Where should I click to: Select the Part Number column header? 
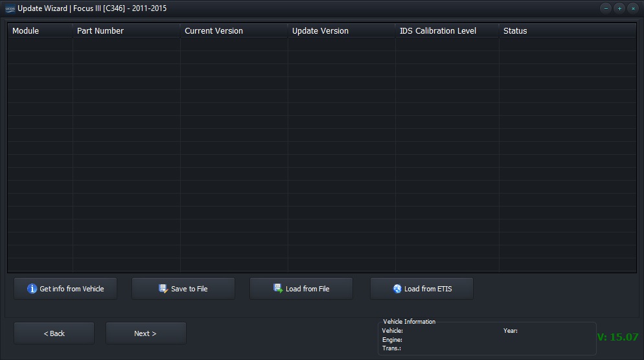(x=126, y=31)
